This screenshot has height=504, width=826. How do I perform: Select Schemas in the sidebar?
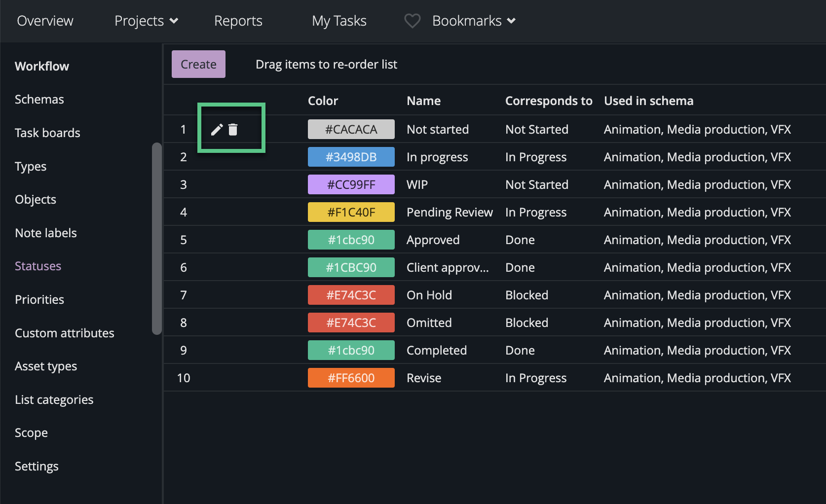[39, 99]
